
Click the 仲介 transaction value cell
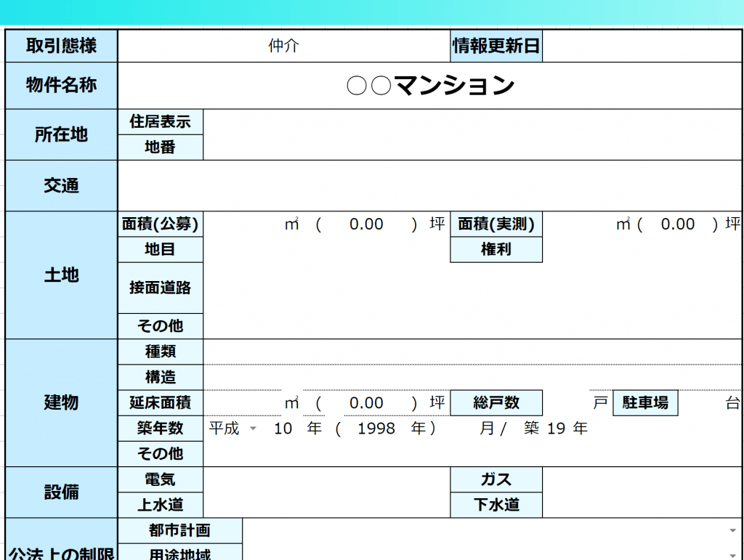pyautogui.click(x=283, y=46)
